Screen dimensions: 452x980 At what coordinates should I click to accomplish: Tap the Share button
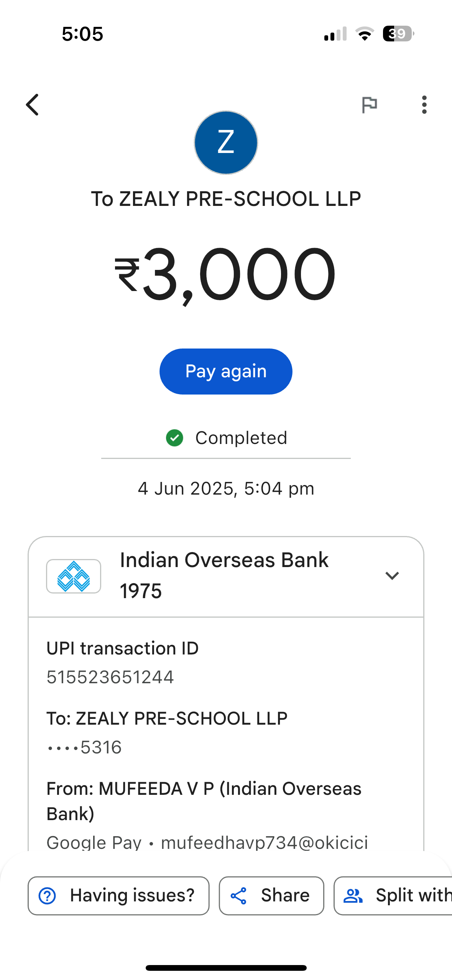coord(271,896)
